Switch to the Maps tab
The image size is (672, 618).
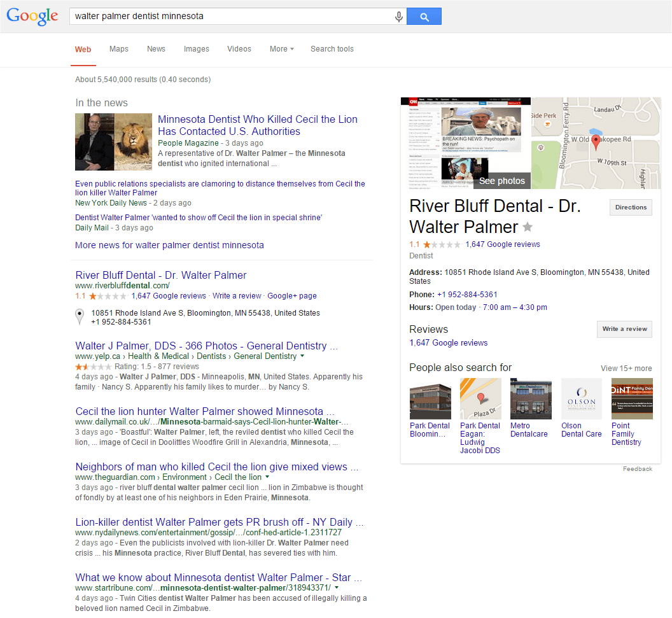(x=119, y=49)
